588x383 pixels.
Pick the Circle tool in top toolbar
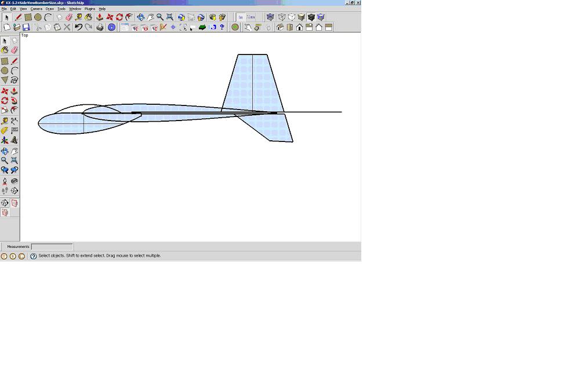(x=38, y=17)
